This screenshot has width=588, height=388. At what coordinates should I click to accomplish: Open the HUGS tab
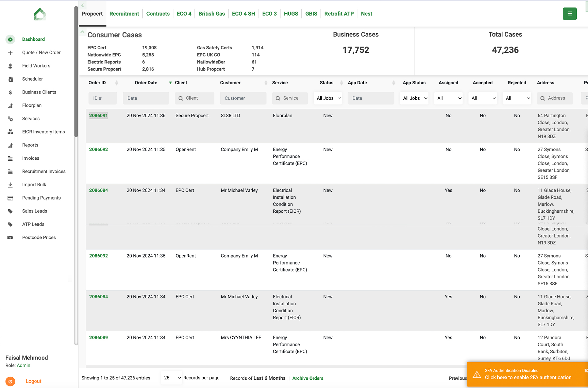coord(291,14)
